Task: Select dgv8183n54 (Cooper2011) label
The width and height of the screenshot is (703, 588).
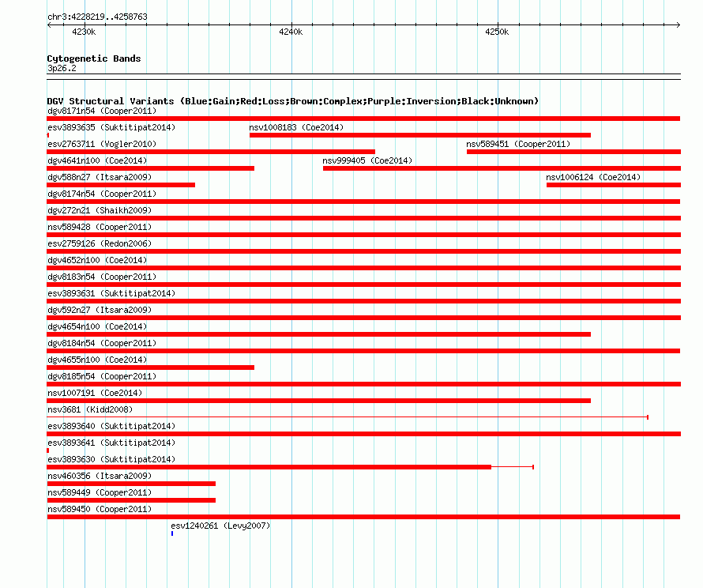Action: (x=102, y=277)
